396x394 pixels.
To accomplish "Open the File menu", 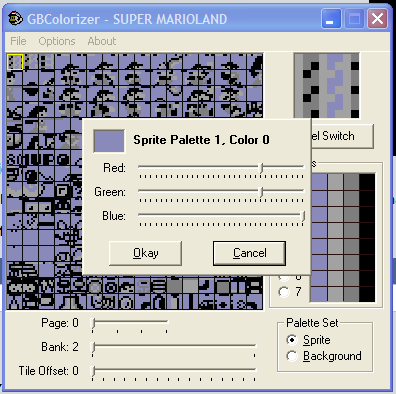I will point(18,41).
